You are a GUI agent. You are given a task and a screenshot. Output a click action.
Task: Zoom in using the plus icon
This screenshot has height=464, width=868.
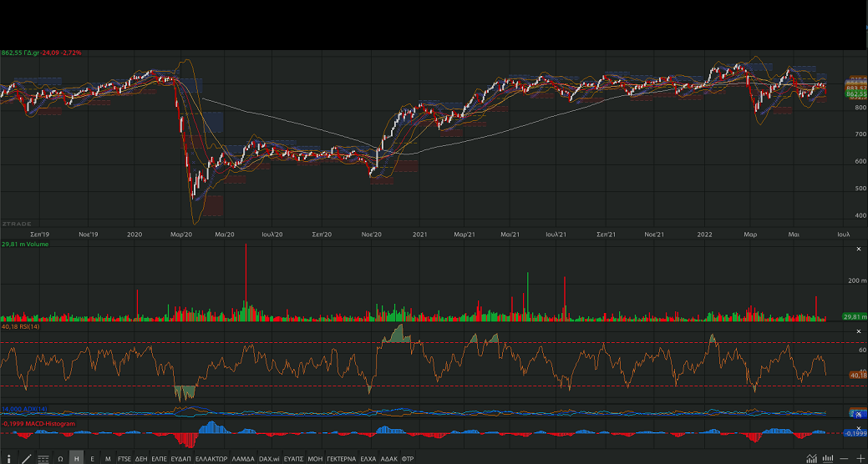[860, 458]
